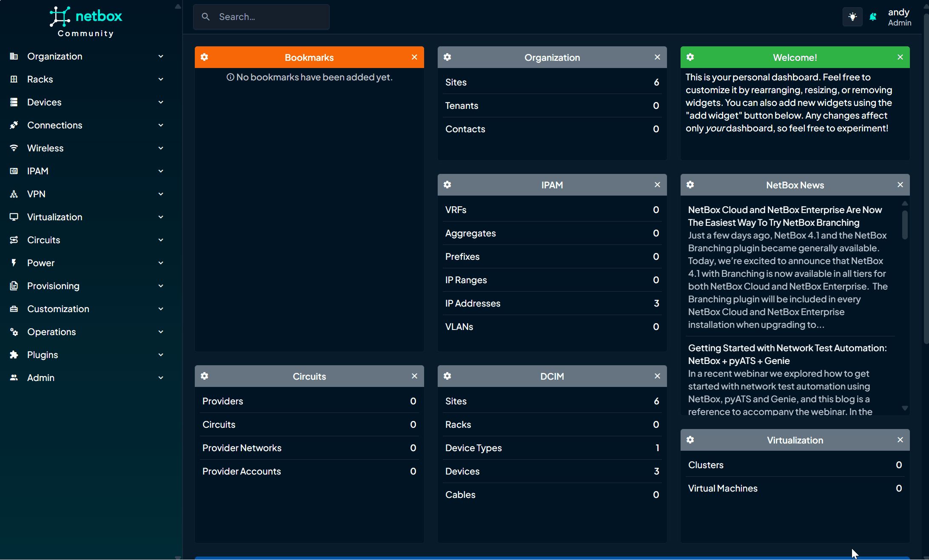Click the IP Addresses count link
The height and width of the screenshot is (560, 929).
point(654,303)
